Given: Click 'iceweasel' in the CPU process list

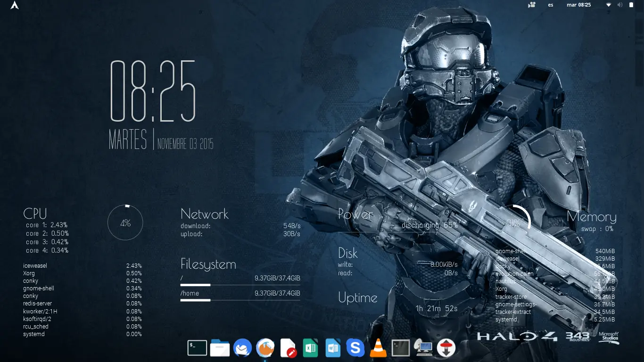Looking at the screenshot, I should (x=35, y=266).
